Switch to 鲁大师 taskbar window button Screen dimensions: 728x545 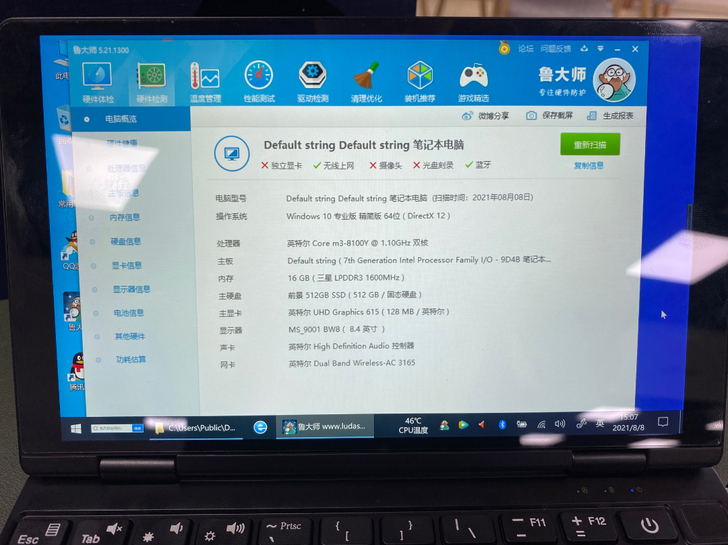[325, 426]
